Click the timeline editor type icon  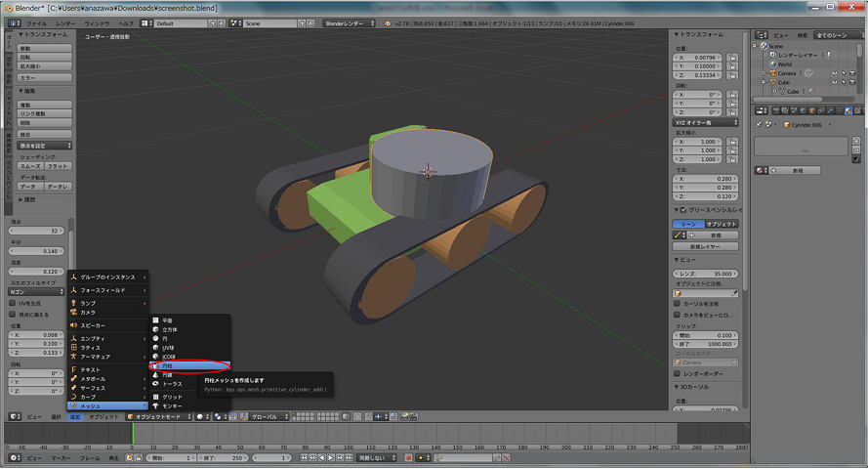(13, 457)
